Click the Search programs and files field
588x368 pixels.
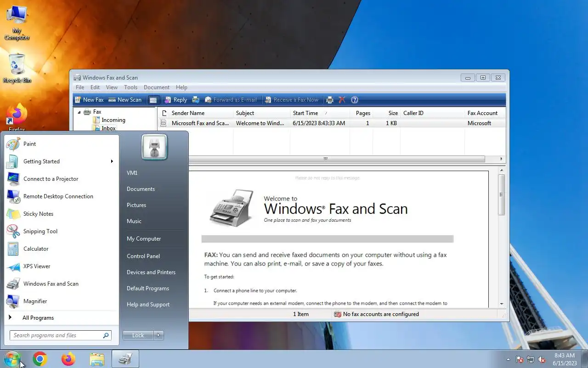coord(60,335)
